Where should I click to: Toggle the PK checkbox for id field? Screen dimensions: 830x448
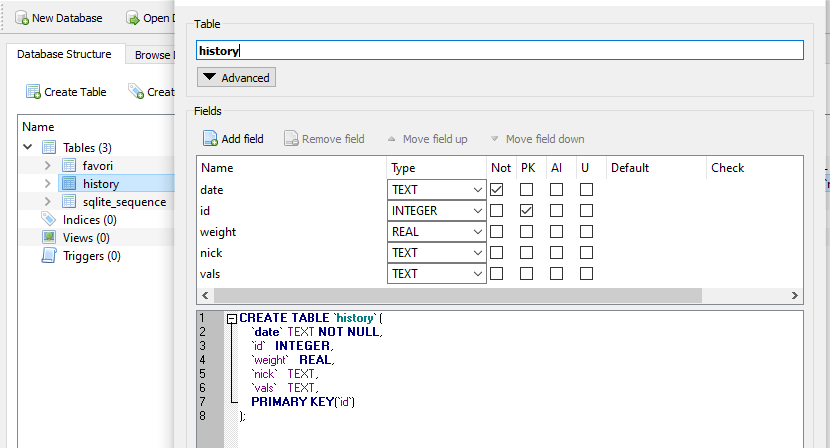[x=526, y=211]
